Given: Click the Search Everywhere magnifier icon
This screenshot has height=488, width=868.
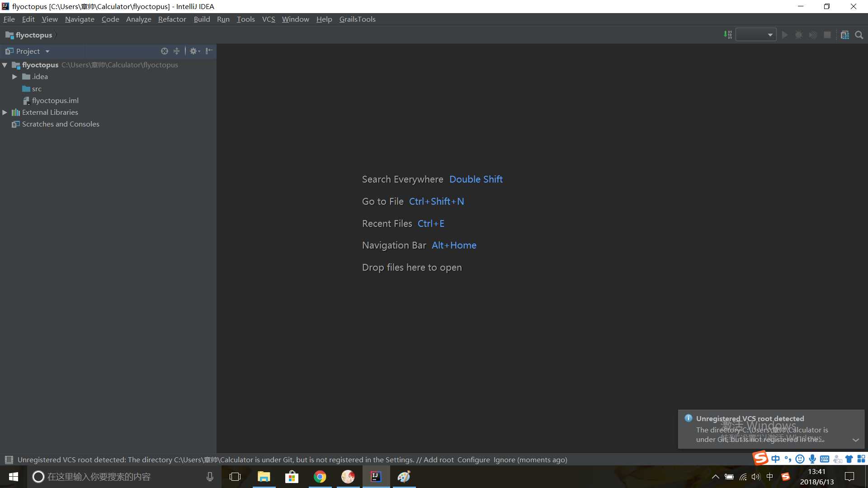Looking at the screenshot, I should point(859,35).
